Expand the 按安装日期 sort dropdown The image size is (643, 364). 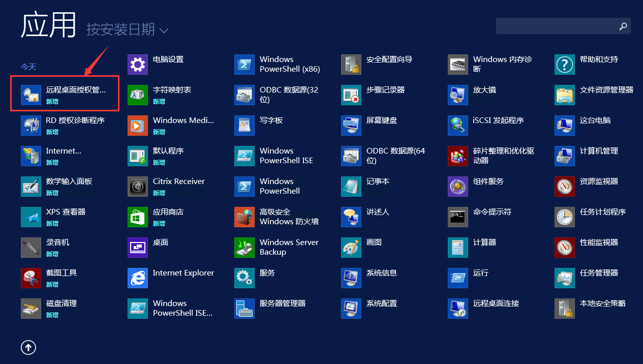click(127, 30)
